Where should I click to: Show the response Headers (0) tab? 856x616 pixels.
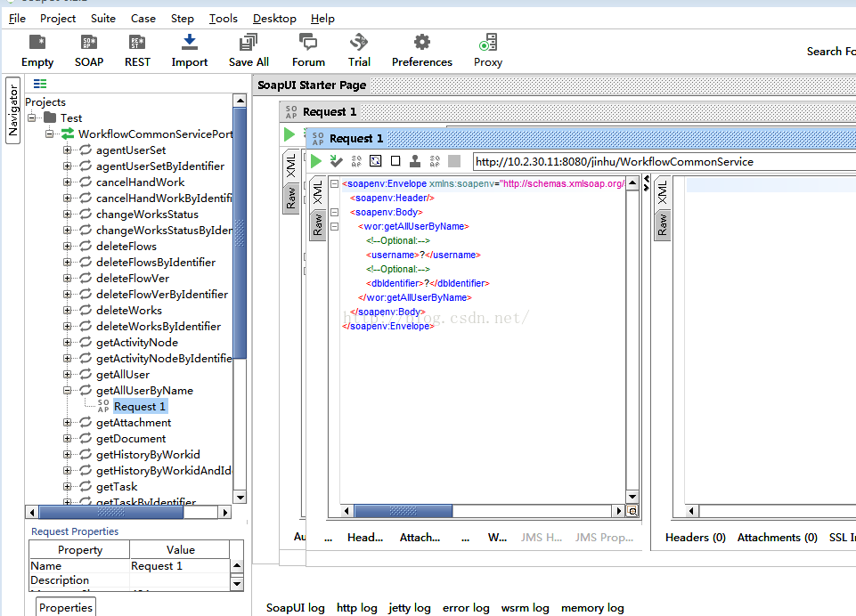click(695, 538)
